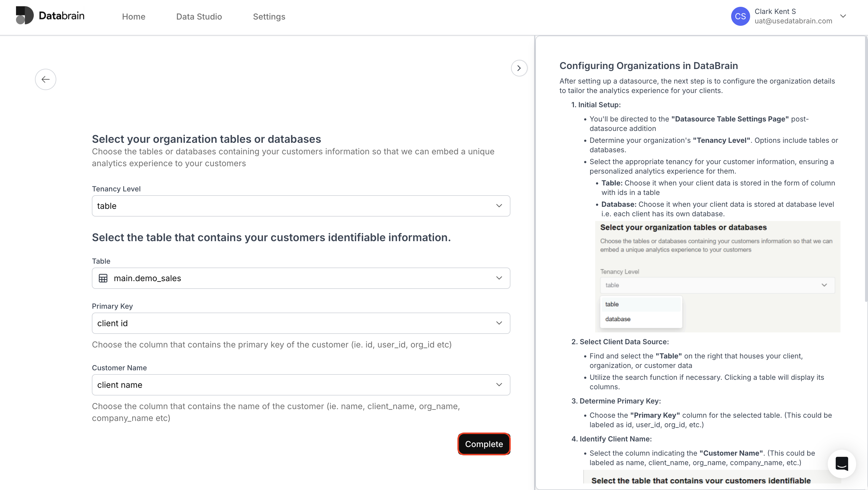Viewport: 868px width, 490px height.
Task: Click the table grid icon next to main.demo_sales
Action: click(103, 278)
